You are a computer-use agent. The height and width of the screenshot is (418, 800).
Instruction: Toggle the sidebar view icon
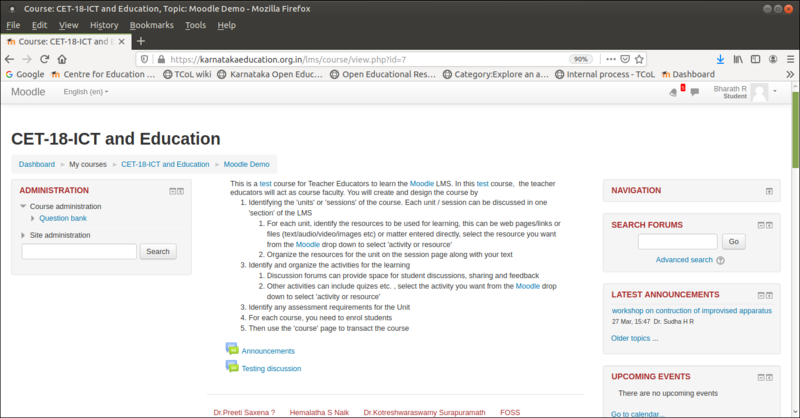[x=756, y=59]
